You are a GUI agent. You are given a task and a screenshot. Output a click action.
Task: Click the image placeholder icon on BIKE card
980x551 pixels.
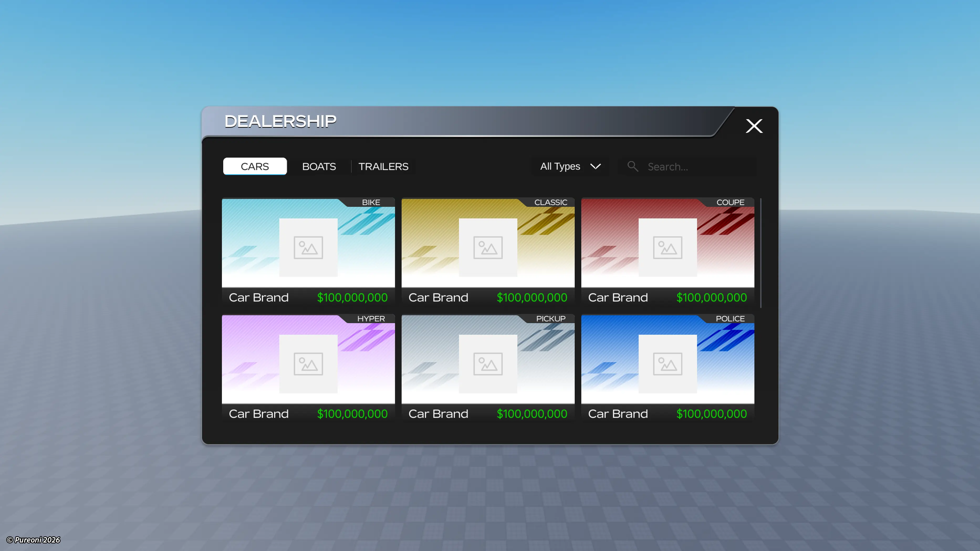(x=308, y=248)
